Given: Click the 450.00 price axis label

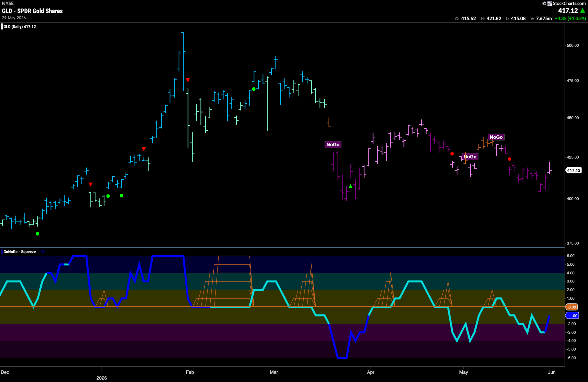Looking at the screenshot, I should (x=573, y=118).
